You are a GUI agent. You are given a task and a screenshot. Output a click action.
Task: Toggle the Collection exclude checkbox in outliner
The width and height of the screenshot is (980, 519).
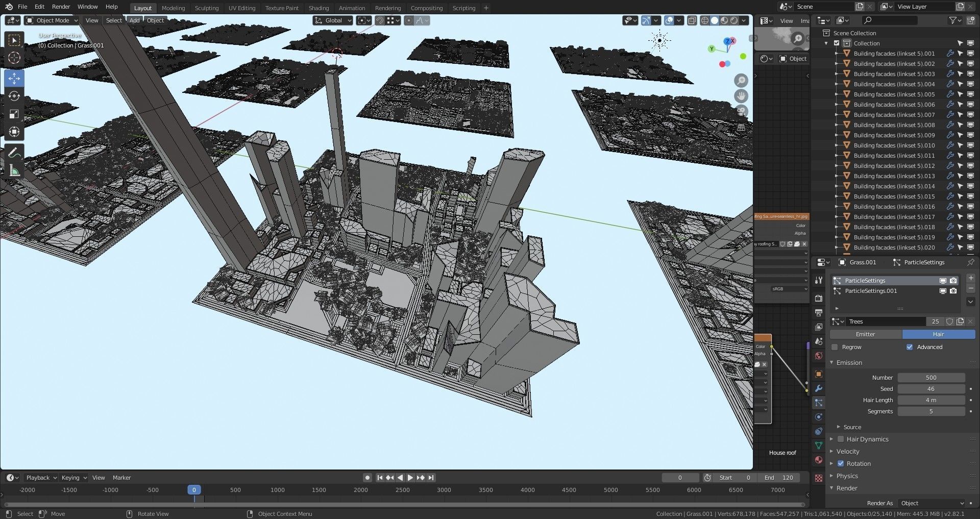[x=837, y=43]
